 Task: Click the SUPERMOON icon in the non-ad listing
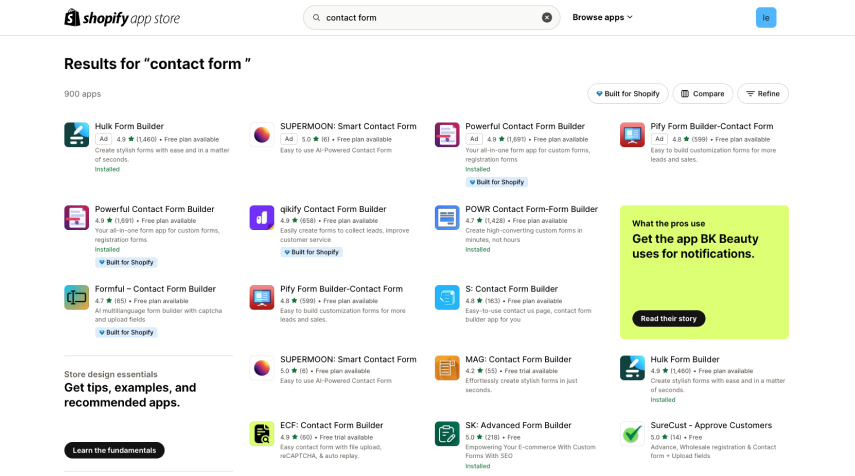(x=262, y=368)
